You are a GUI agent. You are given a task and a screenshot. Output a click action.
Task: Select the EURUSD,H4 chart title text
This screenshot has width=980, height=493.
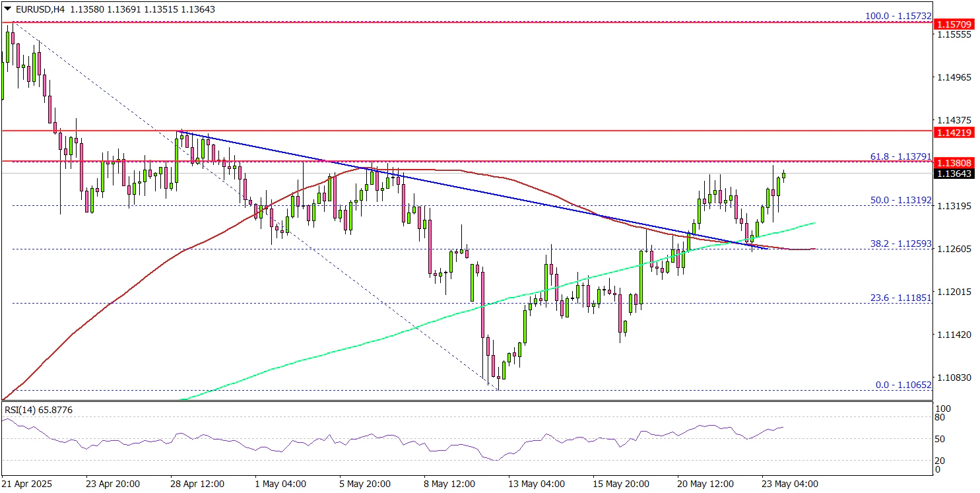point(35,9)
